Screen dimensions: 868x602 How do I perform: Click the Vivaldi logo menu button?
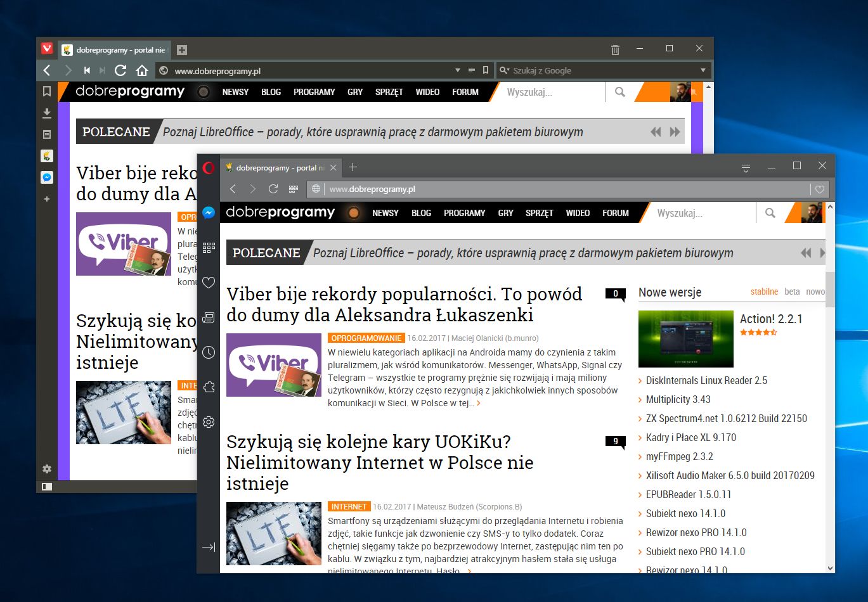(46, 49)
